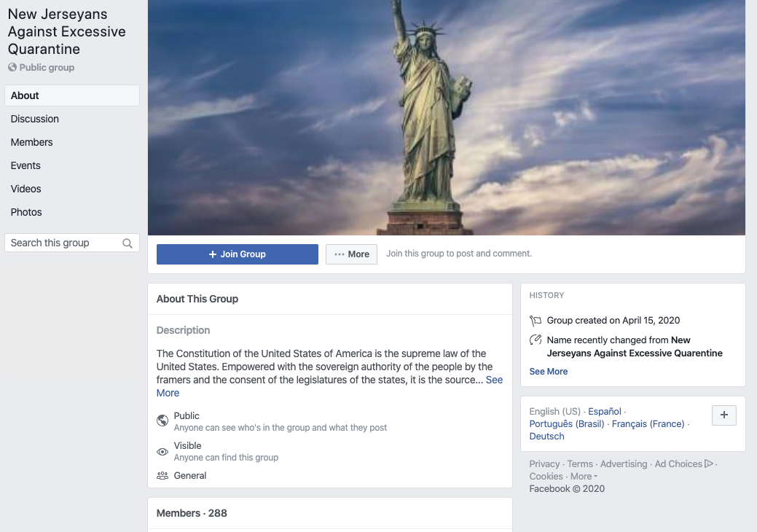This screenshot has height=532, width=757.
Task: Click the members icon beside General group type
Action: click(162, 474)
